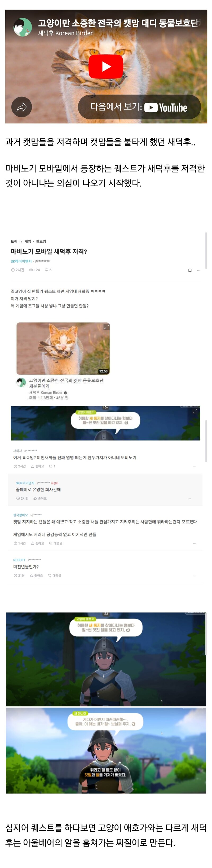Like the 새회사 user's comment

pyautogui.click(x=37, y=466)
